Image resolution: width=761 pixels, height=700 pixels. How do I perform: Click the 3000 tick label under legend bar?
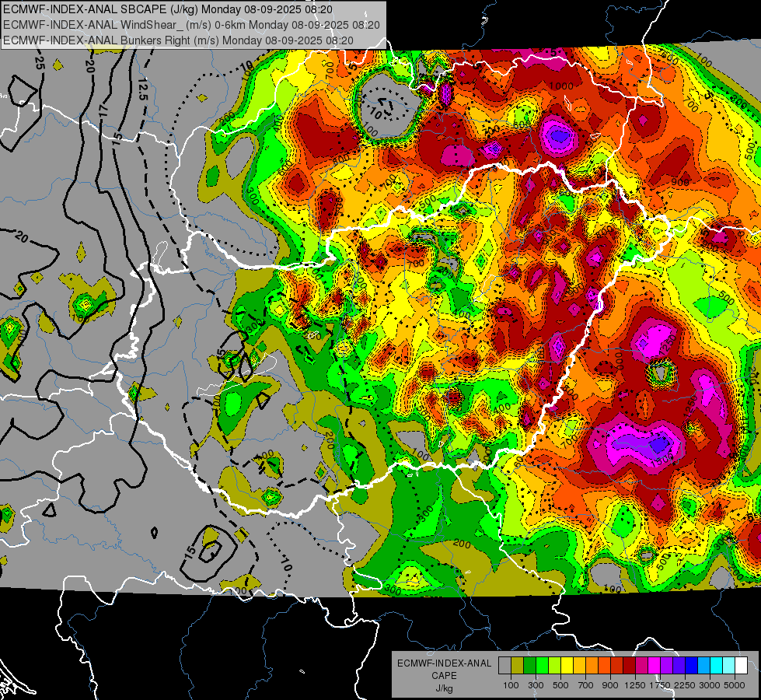tap(710, 685)
